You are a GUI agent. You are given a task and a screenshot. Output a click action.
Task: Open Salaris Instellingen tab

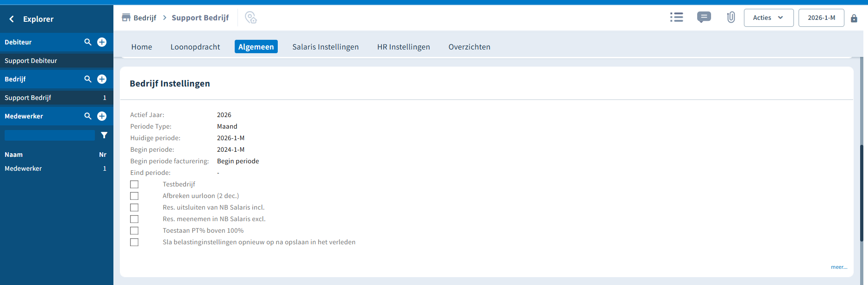click(x=325, y=47)
